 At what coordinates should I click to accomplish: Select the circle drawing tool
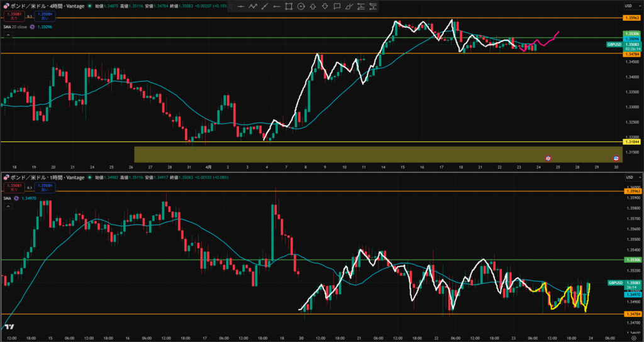pos(301,6)
